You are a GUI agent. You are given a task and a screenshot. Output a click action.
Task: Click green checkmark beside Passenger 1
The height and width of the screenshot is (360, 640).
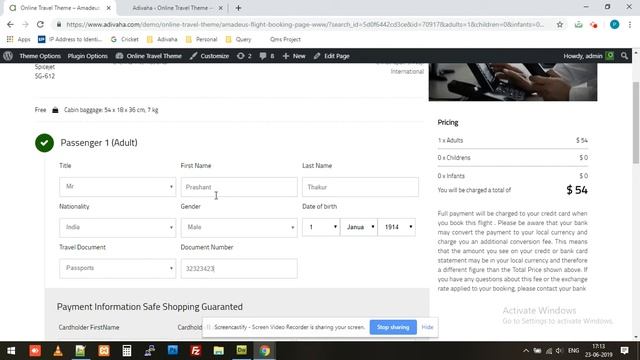(44, 143)
